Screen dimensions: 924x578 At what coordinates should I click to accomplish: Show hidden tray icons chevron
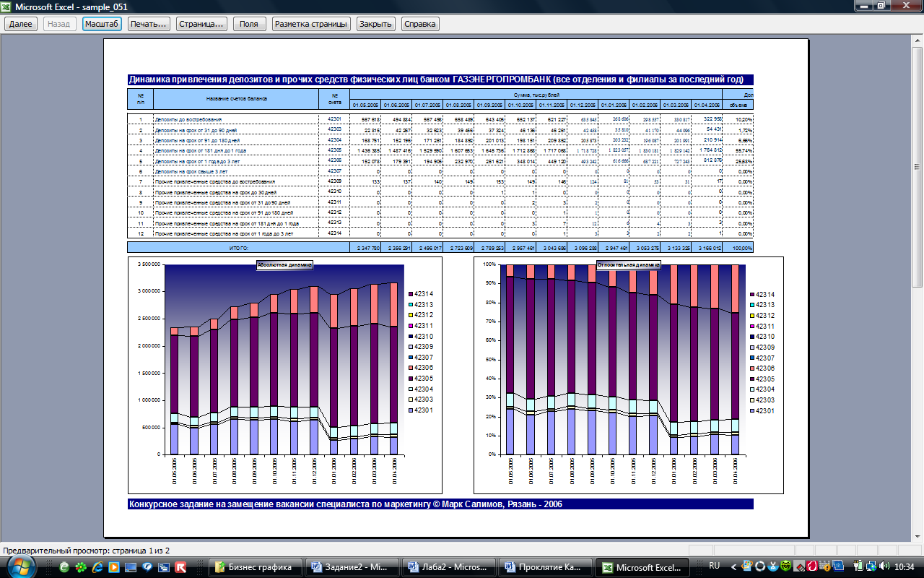(734, 567)
